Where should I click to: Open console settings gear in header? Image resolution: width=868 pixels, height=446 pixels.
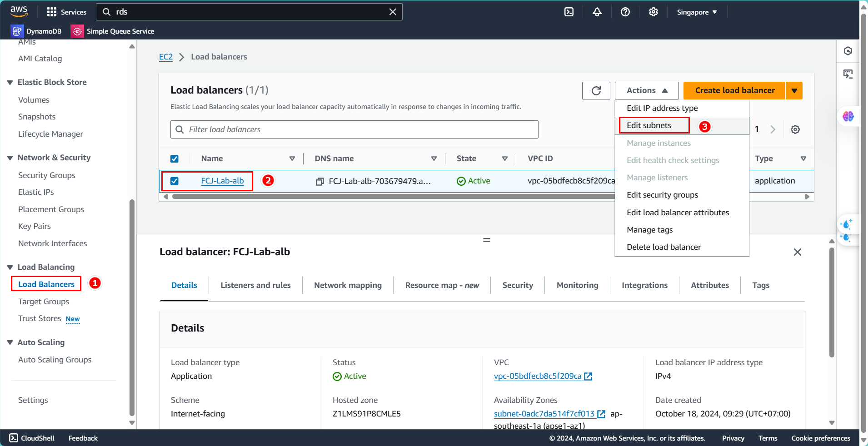tap(653, 12)
